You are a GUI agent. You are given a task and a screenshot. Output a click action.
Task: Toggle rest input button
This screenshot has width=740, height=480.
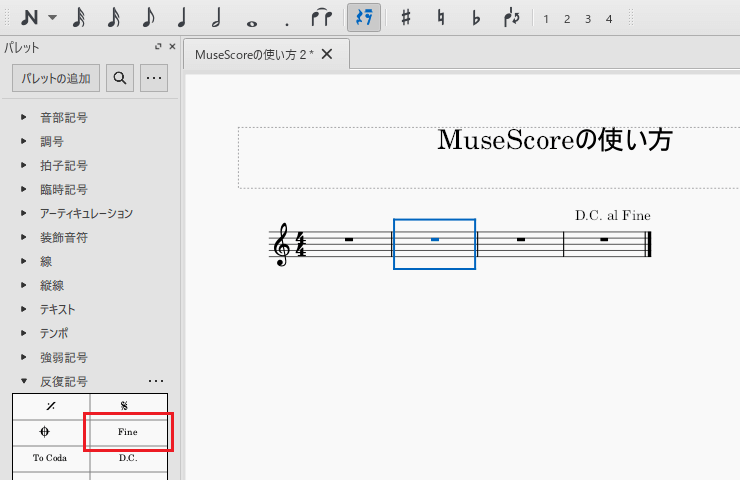[364, 17]
